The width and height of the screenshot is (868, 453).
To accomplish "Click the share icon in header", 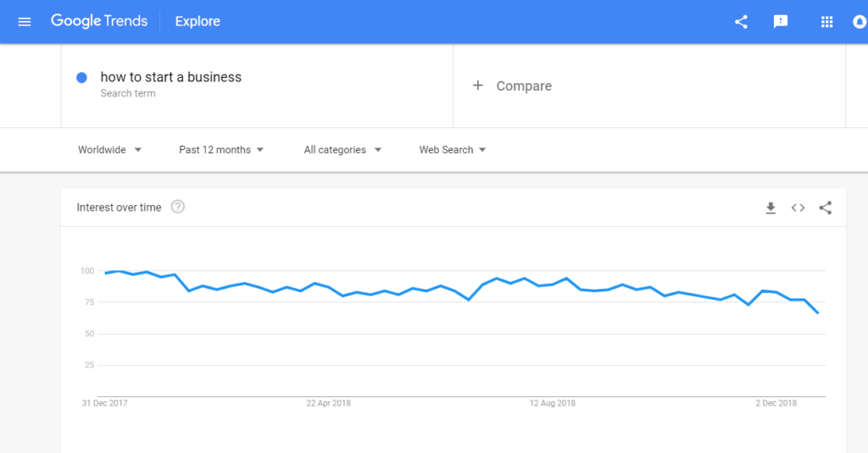I will (x=741, y=22).
